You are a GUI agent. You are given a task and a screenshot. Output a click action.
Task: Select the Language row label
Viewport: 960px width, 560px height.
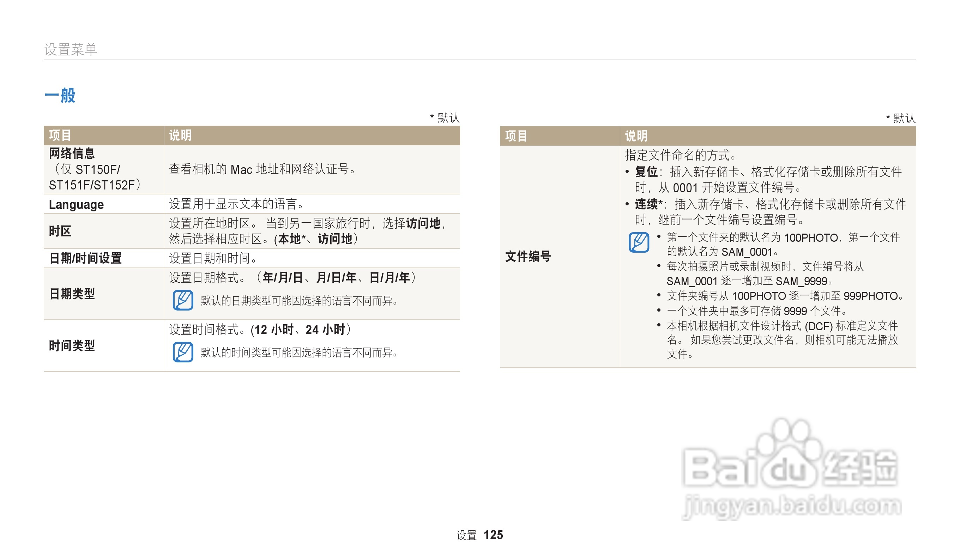coord(76,205)
